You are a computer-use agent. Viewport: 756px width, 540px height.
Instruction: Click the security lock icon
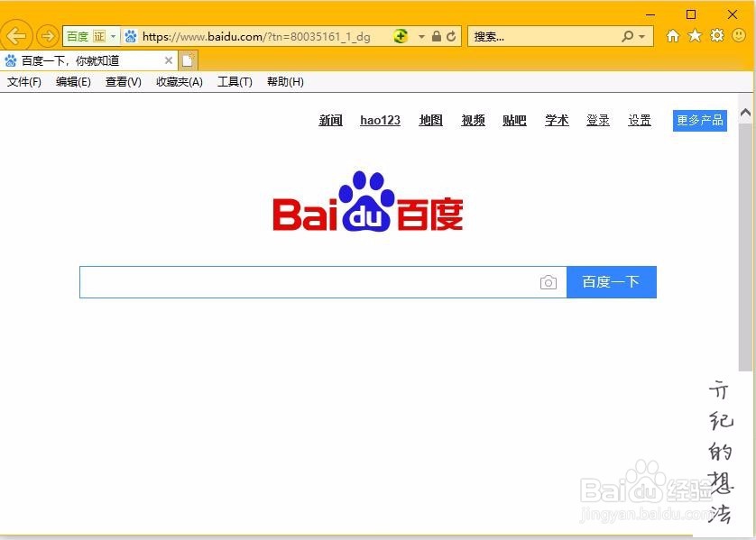click(x=437, y=36)
